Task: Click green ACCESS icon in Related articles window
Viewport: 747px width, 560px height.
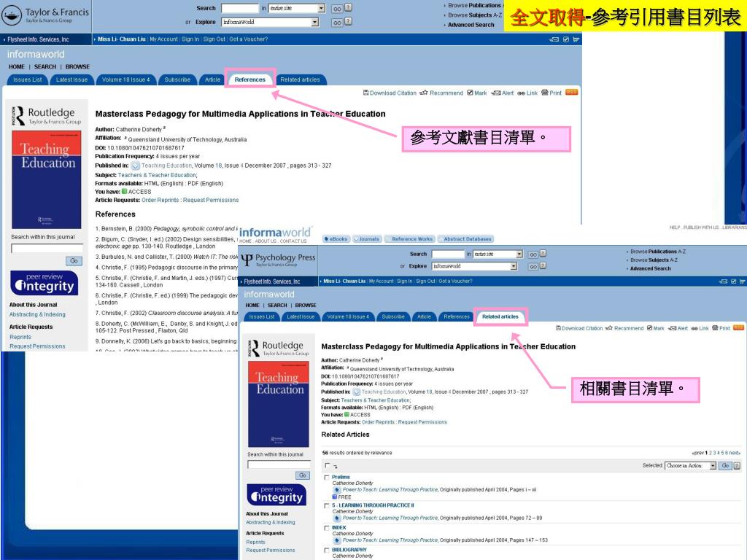Action: (x=347, y=415)
